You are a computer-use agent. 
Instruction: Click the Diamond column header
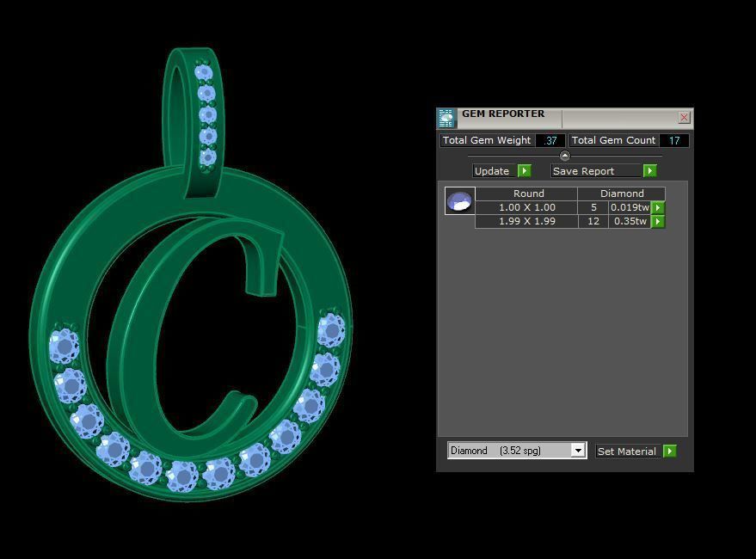tap(622, 193)
